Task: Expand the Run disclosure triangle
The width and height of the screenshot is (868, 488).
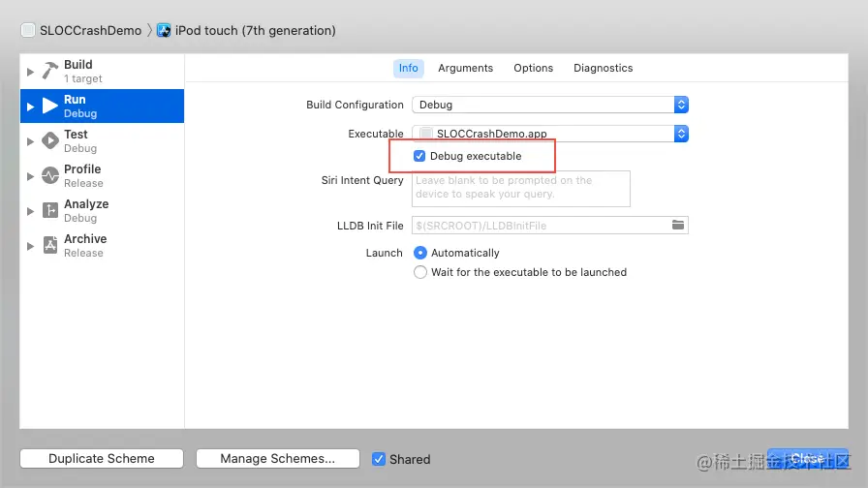Action: click(30, 107)
